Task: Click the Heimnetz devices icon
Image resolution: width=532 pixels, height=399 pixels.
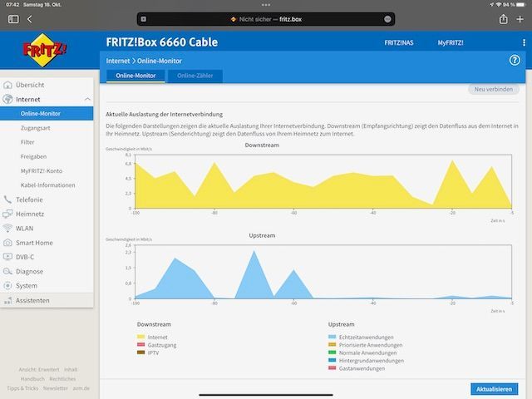Action: [7, 214]
